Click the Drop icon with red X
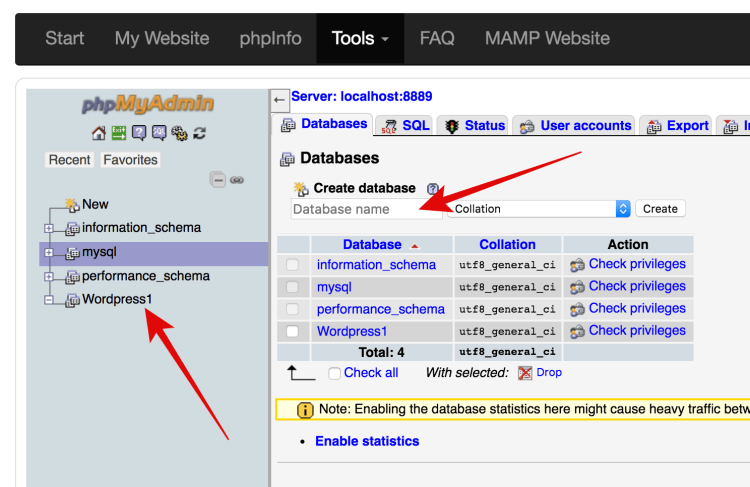750x487 pixels. pos(525,373)
